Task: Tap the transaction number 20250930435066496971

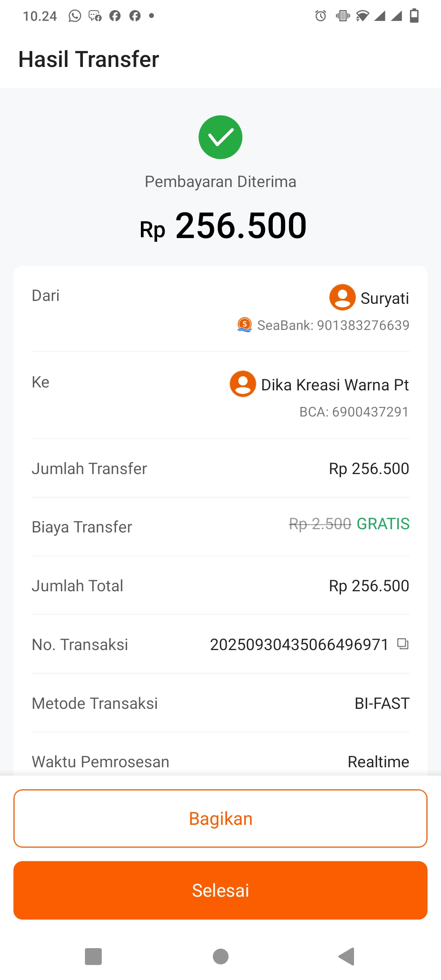Action: 299,645
